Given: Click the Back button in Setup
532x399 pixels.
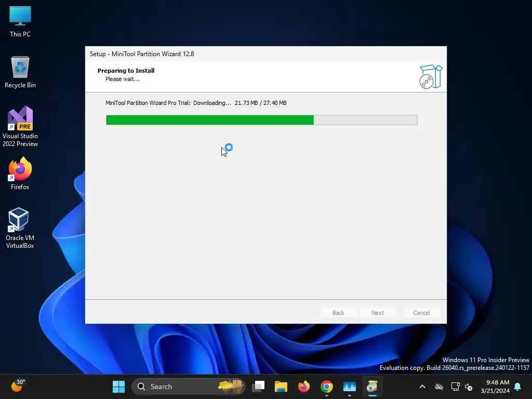Looking at the screenshot, I should click(338, 312).
